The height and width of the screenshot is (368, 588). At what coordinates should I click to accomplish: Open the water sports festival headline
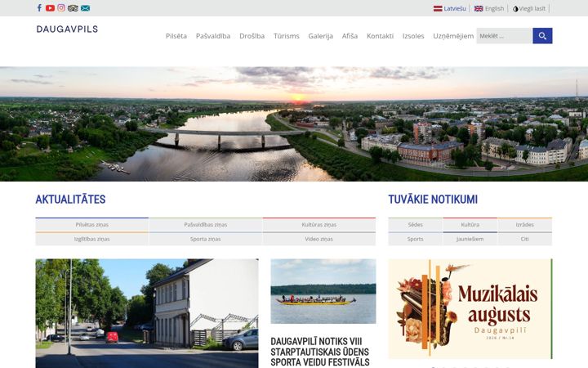(x=320, y=352)
